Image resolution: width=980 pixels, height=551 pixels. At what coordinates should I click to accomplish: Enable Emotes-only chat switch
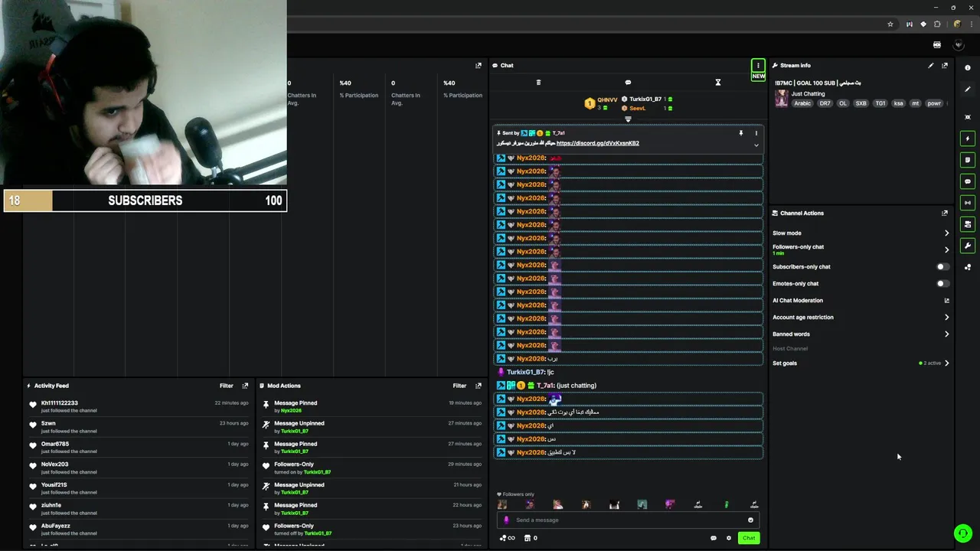click(943, 283)
